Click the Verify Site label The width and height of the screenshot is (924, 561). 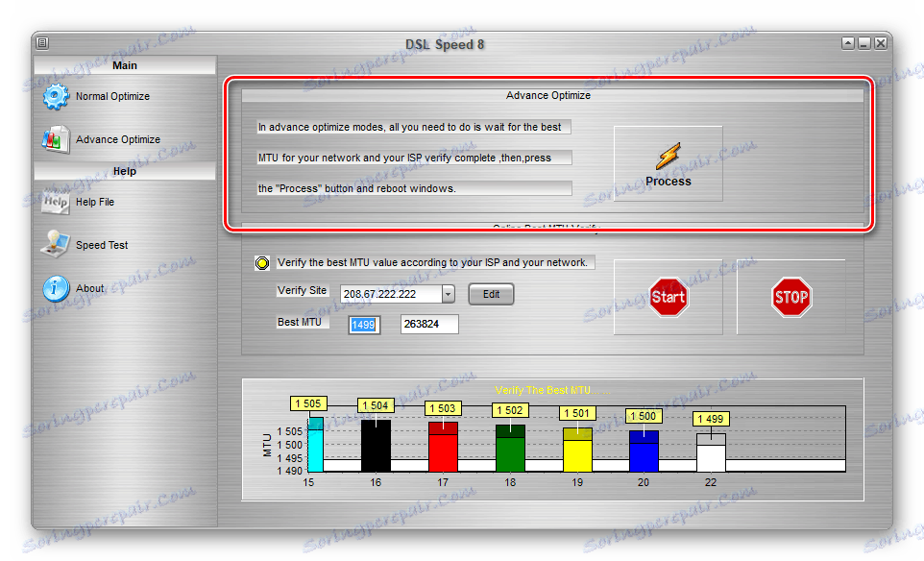pyautogui.click(x=302, y=290)
